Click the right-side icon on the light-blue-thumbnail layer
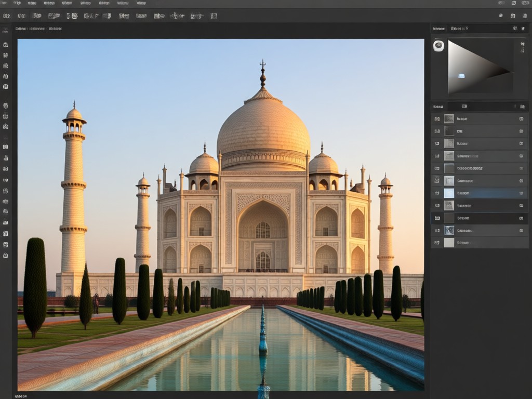Image resolution: width=532 pixels, height=399 pixels. click(521, 193)
